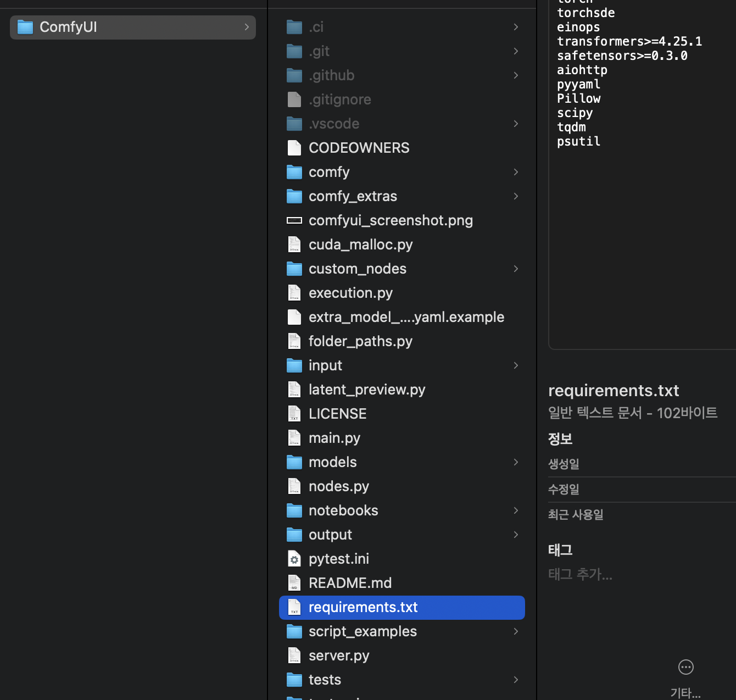The width and height of the screenshot is (736, 700).
Task: Click the requirements.txt preview title
Action: (614, 391)
